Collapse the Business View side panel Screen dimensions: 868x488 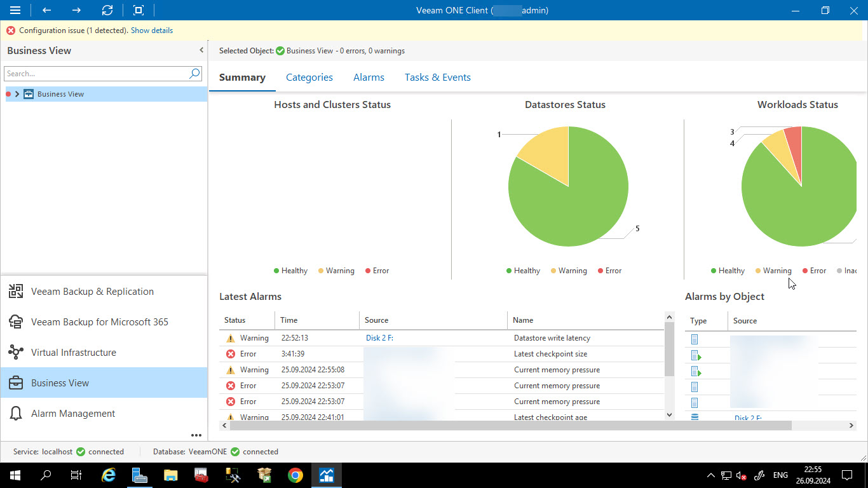[201, 50]
